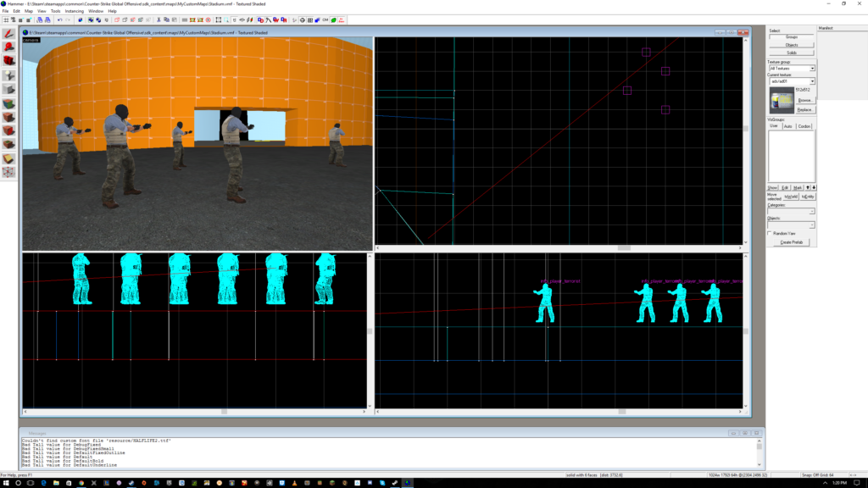Select the Magnify tool
Image resolution: width=868 pixels, height=488 pixels.
tap(8, 47)
